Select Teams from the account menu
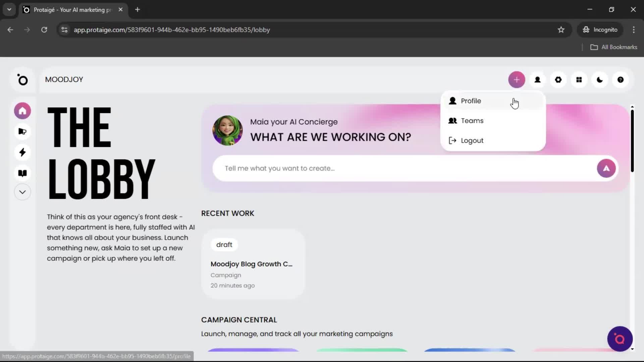Screen dimensions: 644x362 (472, 121)
